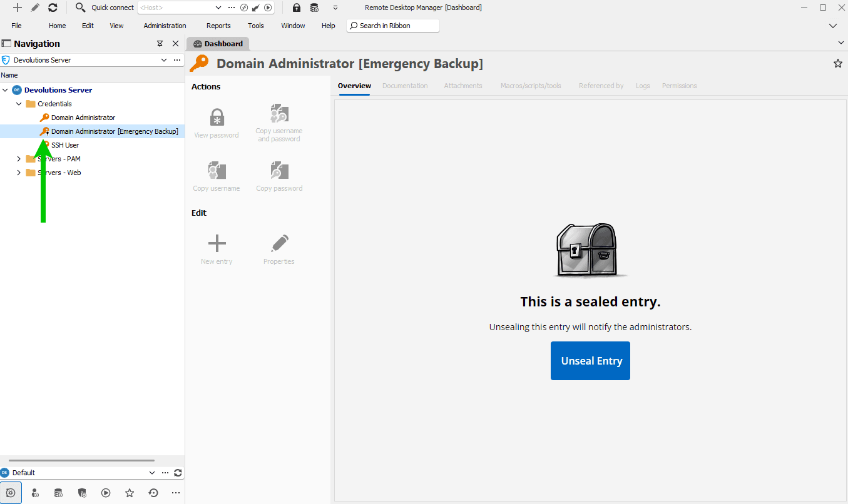The height and width of the screenshot is (504, 848).
Task: Select the SSH User entry
Action: tap(65, 145)
